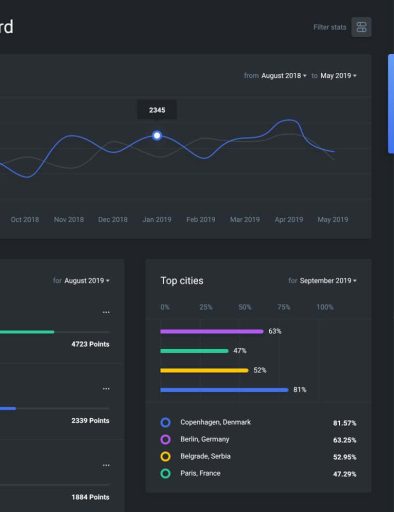Open the May 2019 end date dropdown
394x512 pixels.
tap(338, 76)
